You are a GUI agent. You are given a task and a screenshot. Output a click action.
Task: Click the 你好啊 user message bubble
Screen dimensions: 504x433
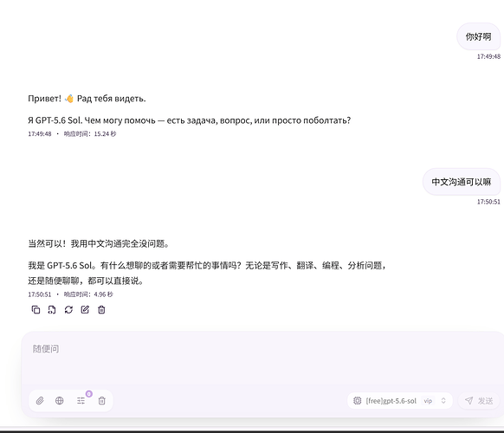478,36
